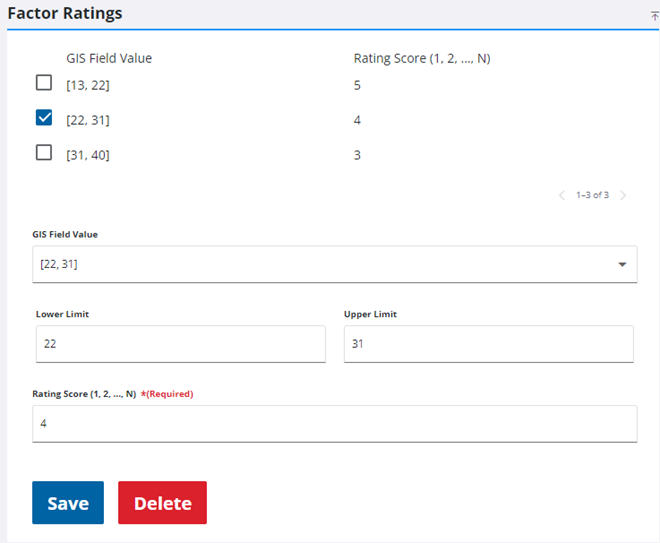Image resolution: width=660 pixels, height=543 pixels.
Task: Click the "1–3 of 3" pagination label
Action: 593,195
